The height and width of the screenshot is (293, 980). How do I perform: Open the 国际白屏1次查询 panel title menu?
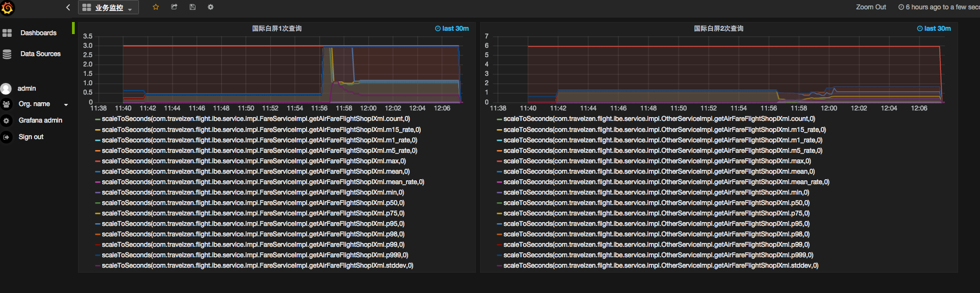[277, 29]
